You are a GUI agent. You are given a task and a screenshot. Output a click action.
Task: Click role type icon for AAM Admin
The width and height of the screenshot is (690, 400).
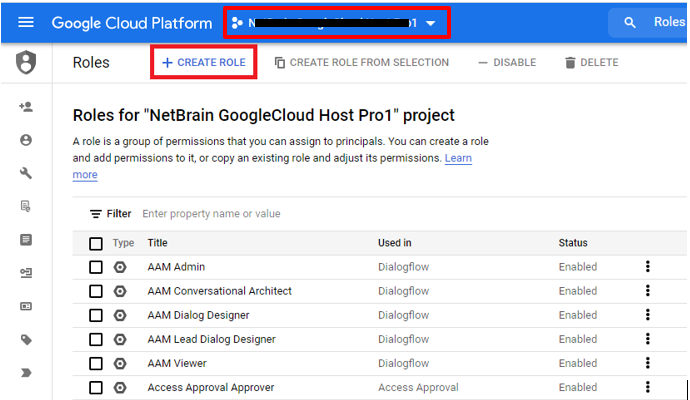click(120, 267)
